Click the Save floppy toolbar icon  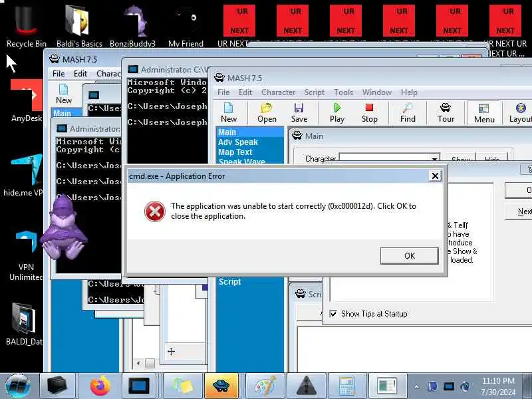pyautogui.click(x=299, y=112)
